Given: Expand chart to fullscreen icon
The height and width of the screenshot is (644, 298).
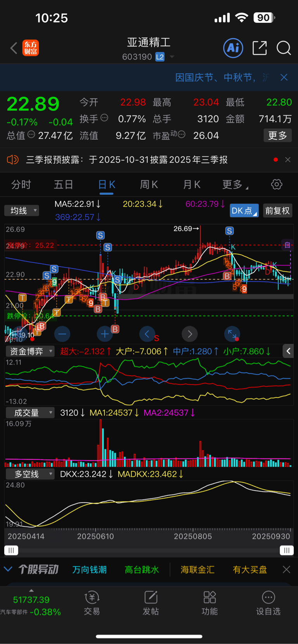Looking at the screenshot, I should point(232,334).
